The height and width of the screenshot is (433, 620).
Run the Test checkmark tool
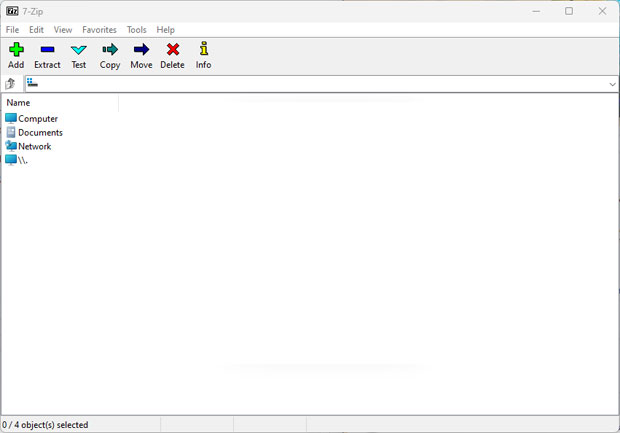pos(78,50)
